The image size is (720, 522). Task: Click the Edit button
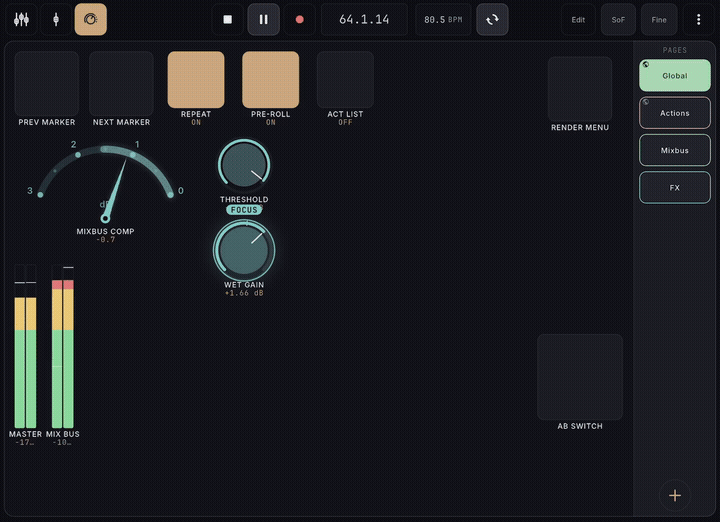(x=578, y=19)
